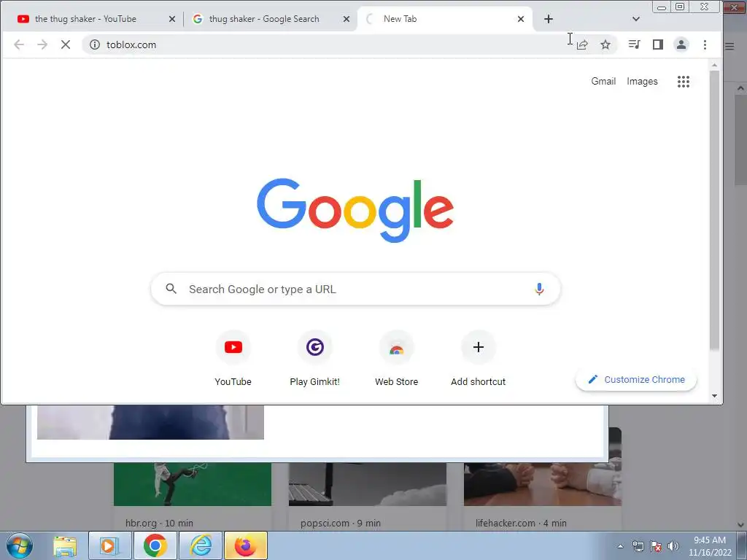Open the taskbar clock showing 9:45 AM

709,546
